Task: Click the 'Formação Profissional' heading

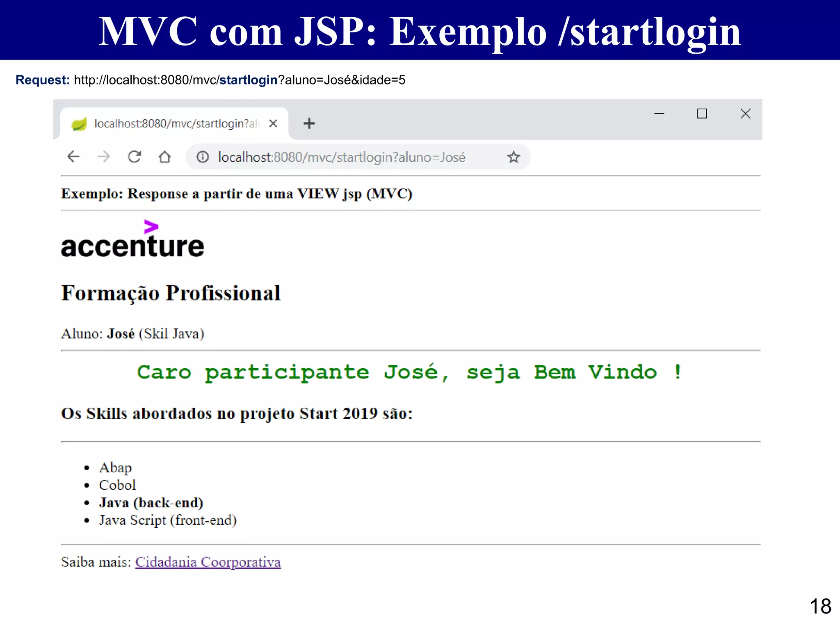Action: coord(171,294)
